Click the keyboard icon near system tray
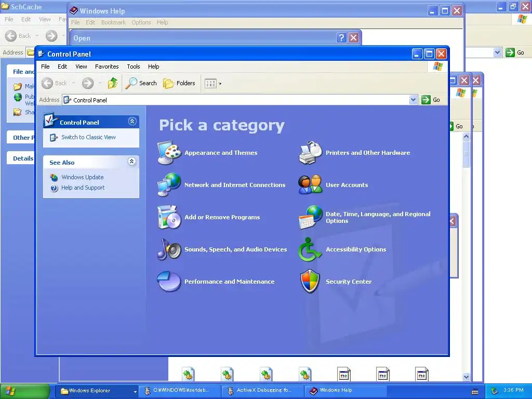The width and height of the screenshot is (532, 399). tap(475, 392)
